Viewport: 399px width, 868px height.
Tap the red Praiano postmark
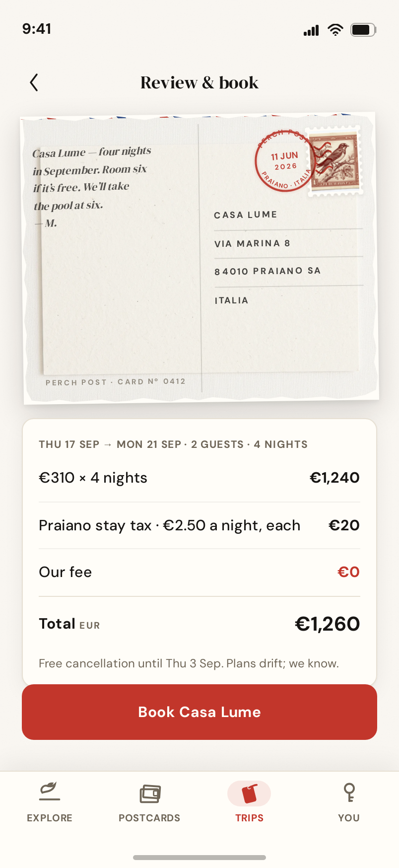pyautogui.click(x=283, y=161)
